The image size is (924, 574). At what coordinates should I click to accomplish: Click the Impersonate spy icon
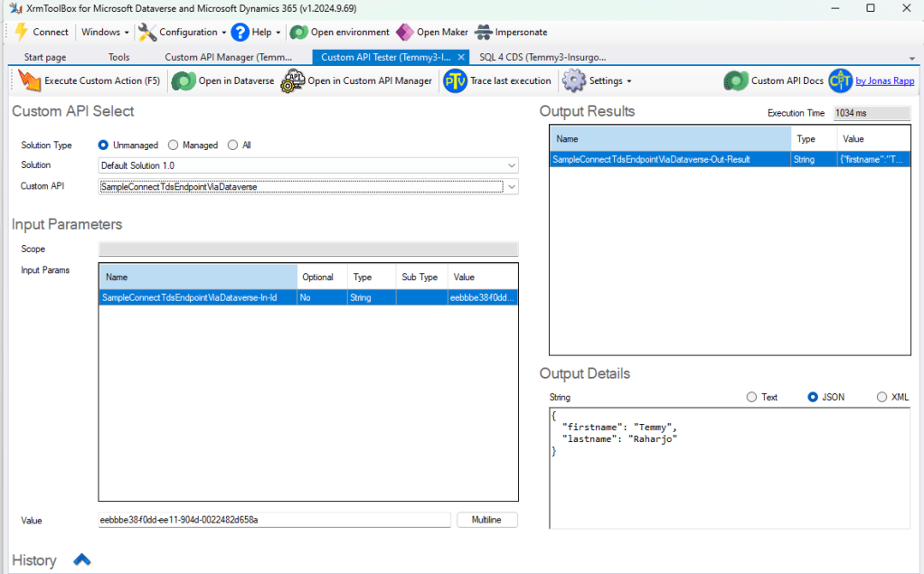pyautogui.click(x=483, y=32)
